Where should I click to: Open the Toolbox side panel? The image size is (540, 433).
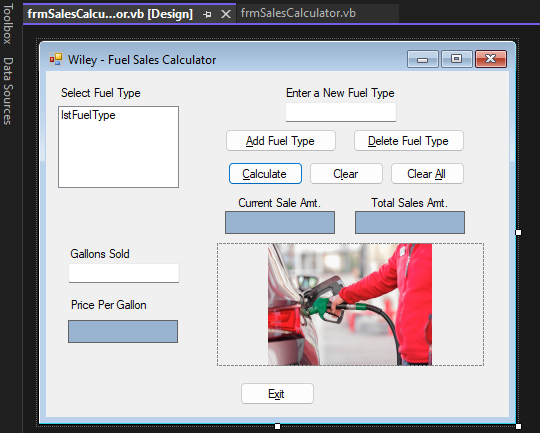(x=8, y=23)
